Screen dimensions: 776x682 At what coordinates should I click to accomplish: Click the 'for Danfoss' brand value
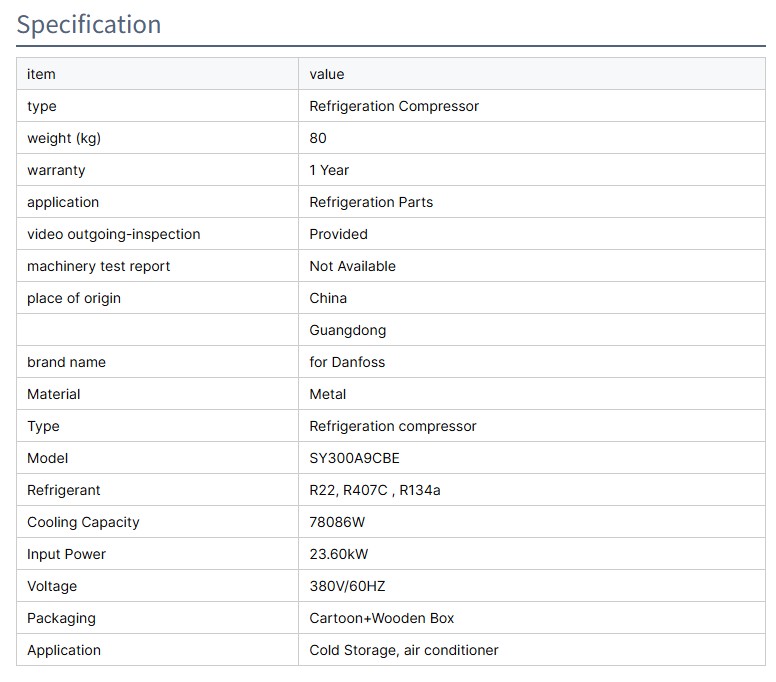point(347,362)
